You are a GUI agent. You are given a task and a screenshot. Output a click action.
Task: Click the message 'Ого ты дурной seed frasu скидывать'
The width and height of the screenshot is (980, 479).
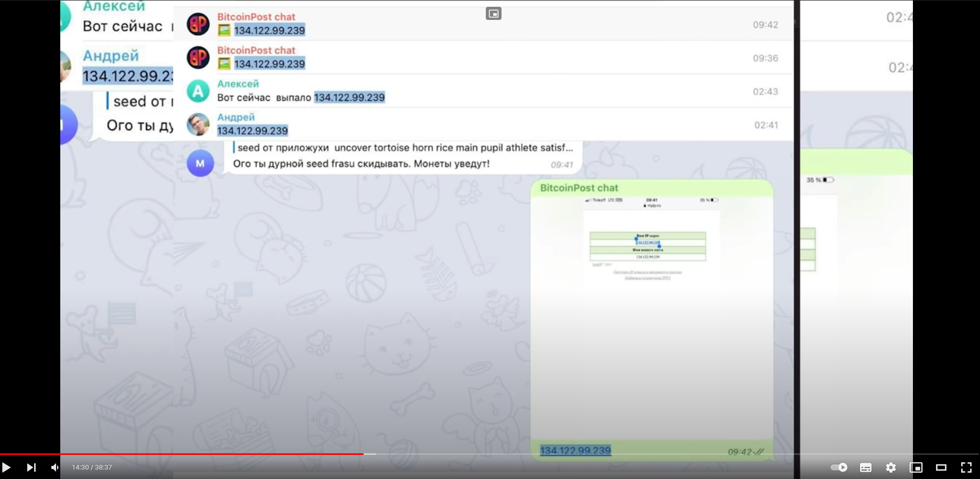(362, 164)
